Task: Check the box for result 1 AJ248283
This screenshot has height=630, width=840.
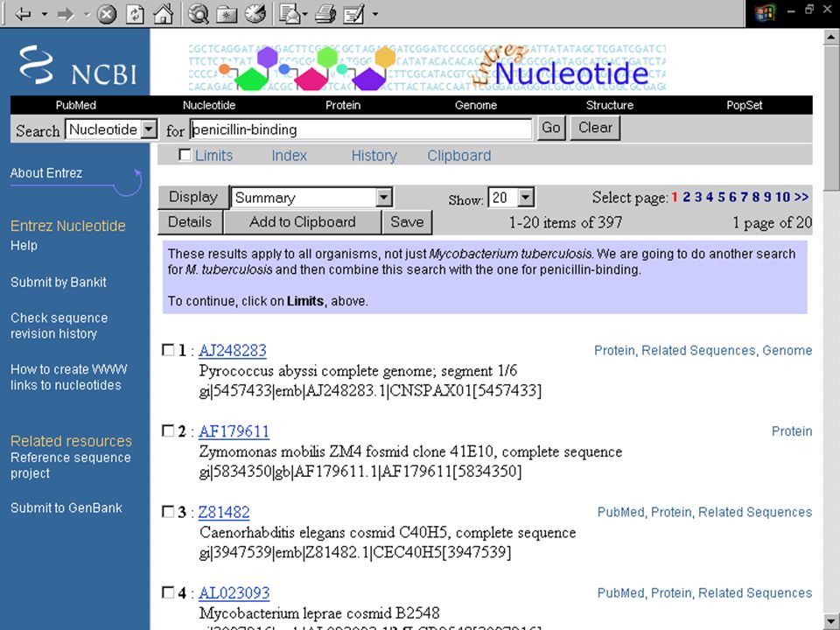Action: point(168,350)
